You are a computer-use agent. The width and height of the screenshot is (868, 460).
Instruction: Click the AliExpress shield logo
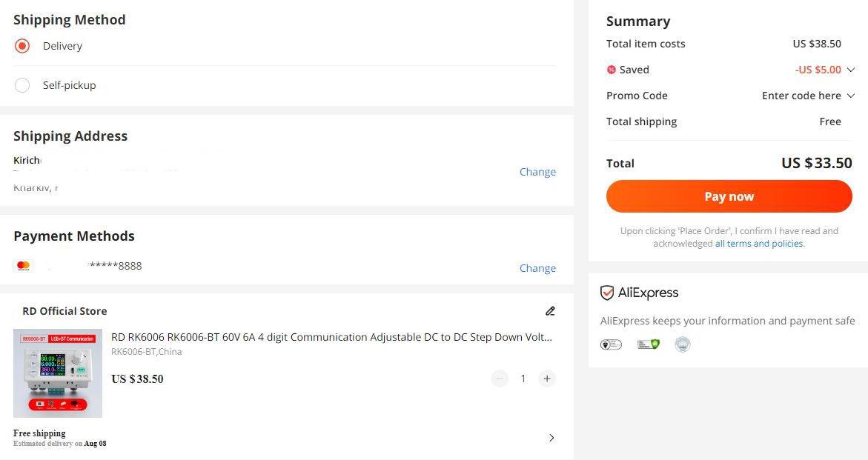pyautogui.click(x=607, y=293)
